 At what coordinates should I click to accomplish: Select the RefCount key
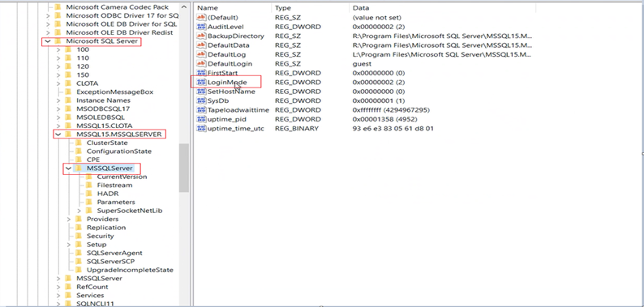click(92, 287)
